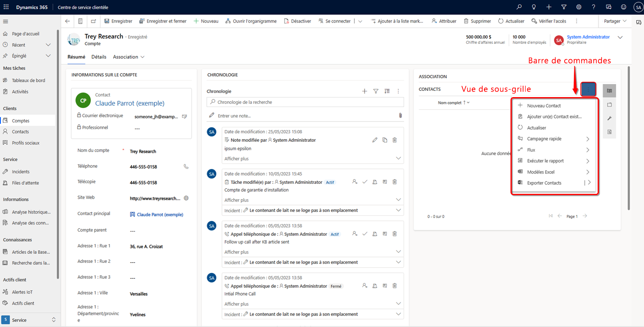Open Chronologie more options ellipsis
644x327 pixels.
point(398,91)
